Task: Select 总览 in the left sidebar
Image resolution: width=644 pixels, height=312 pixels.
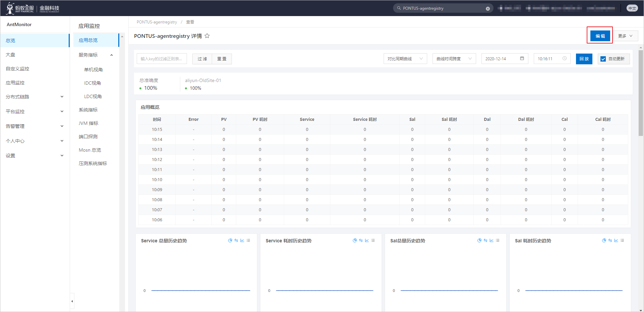Action: click(35, 41)
